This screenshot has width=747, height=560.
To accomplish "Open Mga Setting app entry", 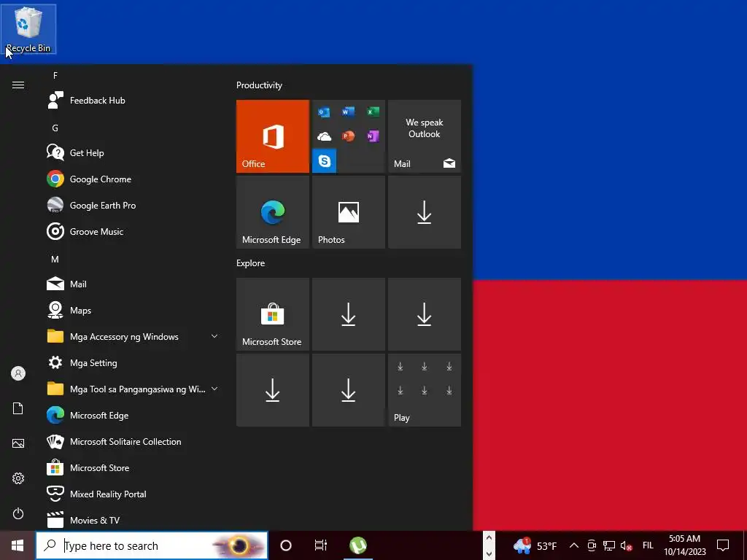I will 133,362.
